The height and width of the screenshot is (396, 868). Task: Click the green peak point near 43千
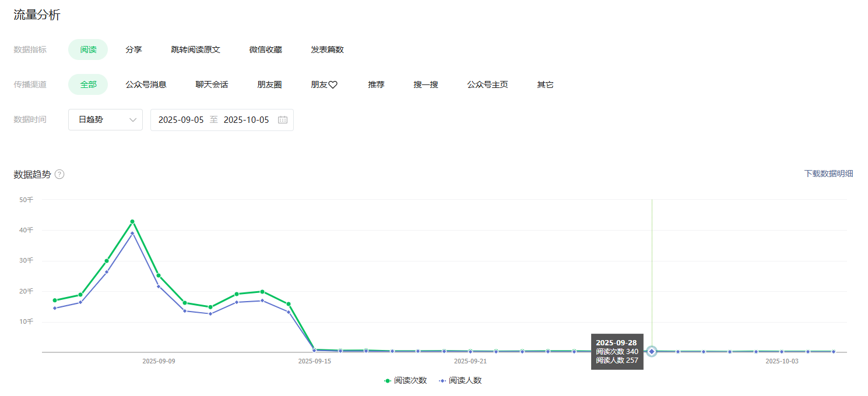[132, 221]
